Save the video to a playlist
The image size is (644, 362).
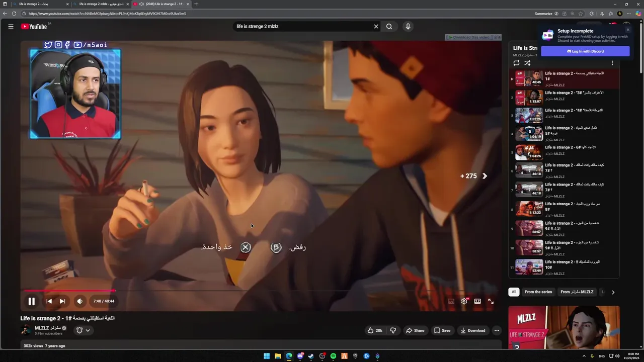pyautogui.click(x=442, y=330)
